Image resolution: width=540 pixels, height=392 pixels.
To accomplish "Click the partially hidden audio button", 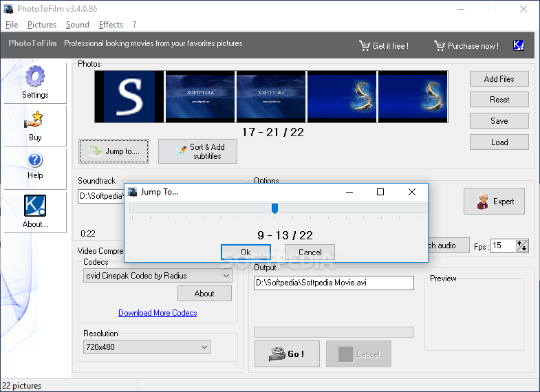I will pyautogui.click(x=449, y=246).
